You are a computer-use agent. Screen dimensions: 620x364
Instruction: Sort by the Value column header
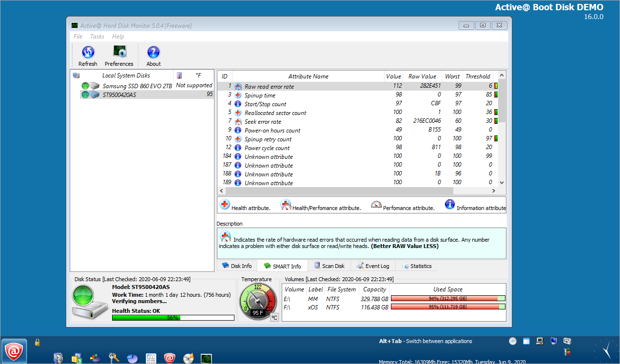(393, 76)
